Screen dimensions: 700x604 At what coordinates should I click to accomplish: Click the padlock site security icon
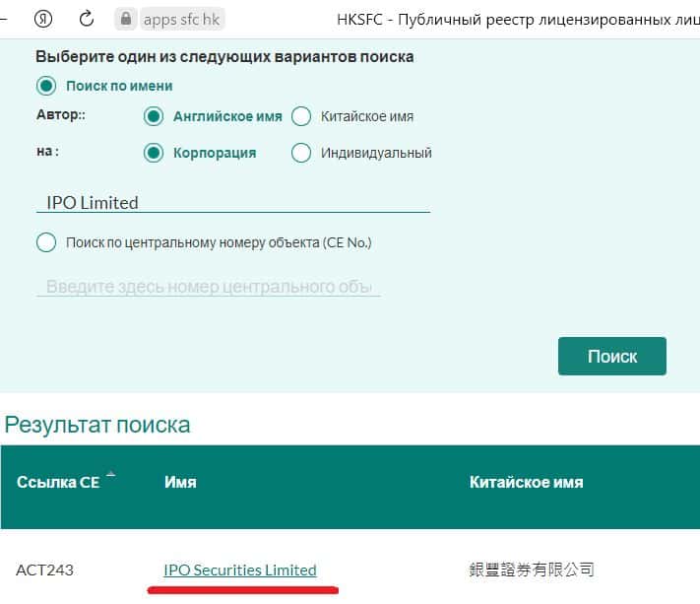pos(126,19)
